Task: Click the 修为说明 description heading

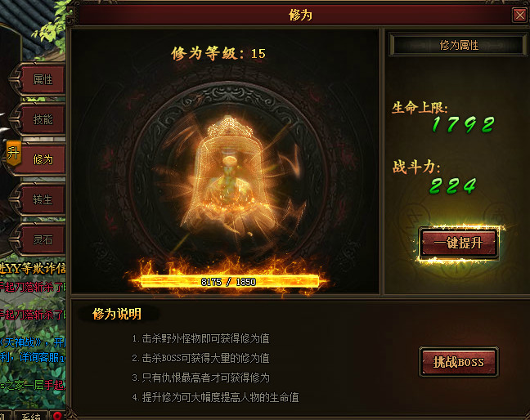Action: (x=117, y=314)
